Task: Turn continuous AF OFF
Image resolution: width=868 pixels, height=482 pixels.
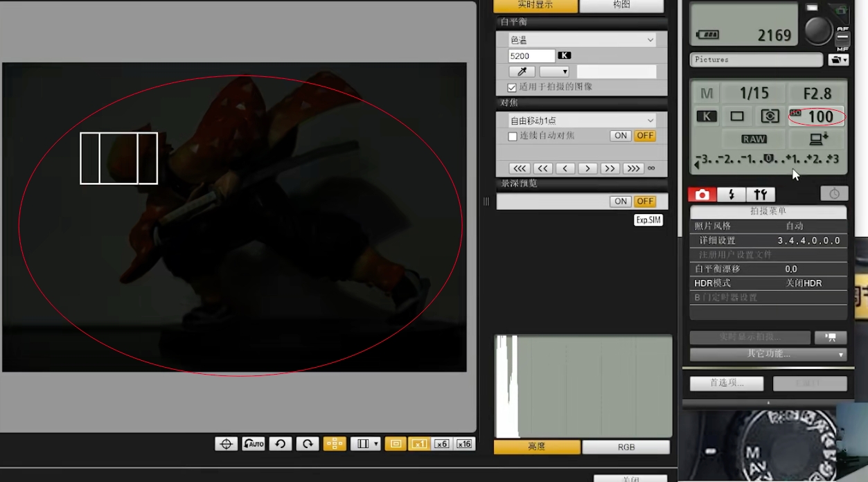Action: tap(645, 136)
